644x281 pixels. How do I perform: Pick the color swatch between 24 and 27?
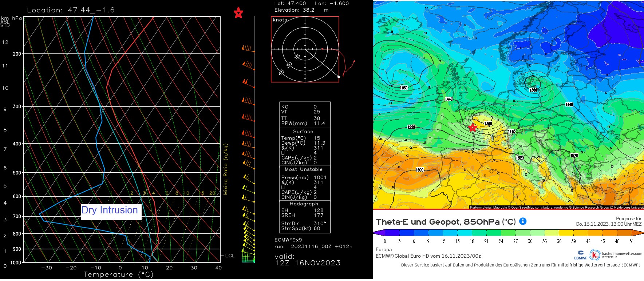(508, 233)
